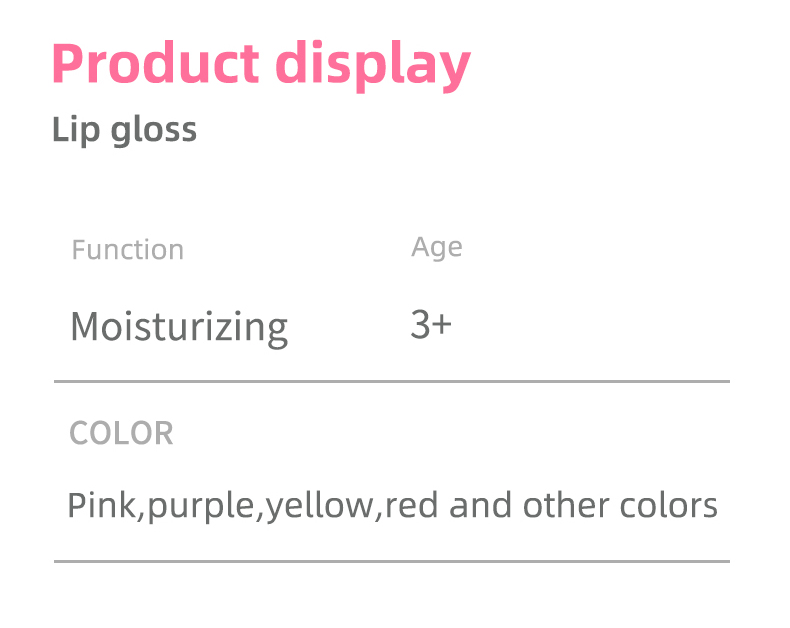Select the "Moisturizing" function value
The height and width of the screenshot is (628, 790).
178,326
